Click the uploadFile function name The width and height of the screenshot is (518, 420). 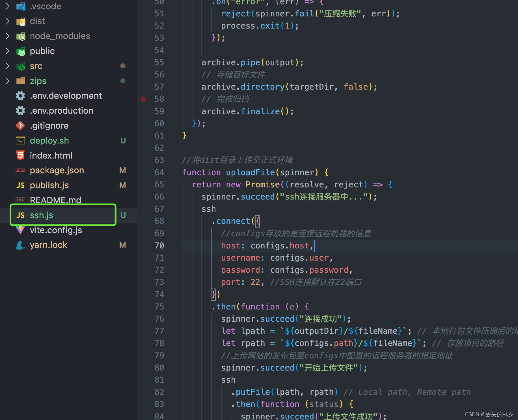tap(251, 172)
